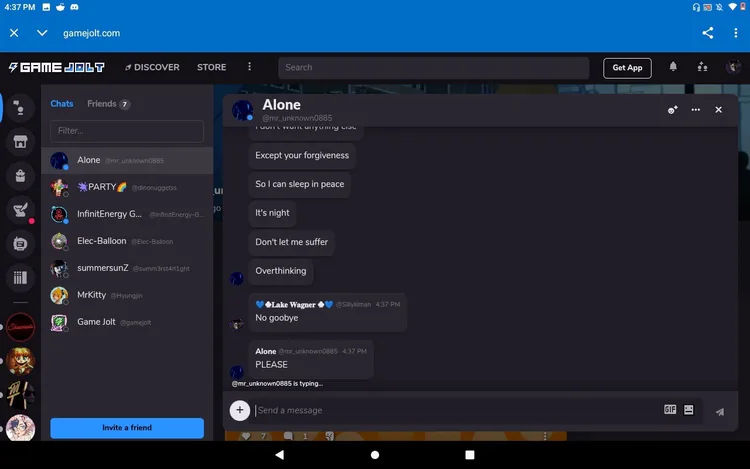Click the Alone username above PLEASE
This screenshot has height=469, width=750.
pyautogui.click(x=265, y=351)
